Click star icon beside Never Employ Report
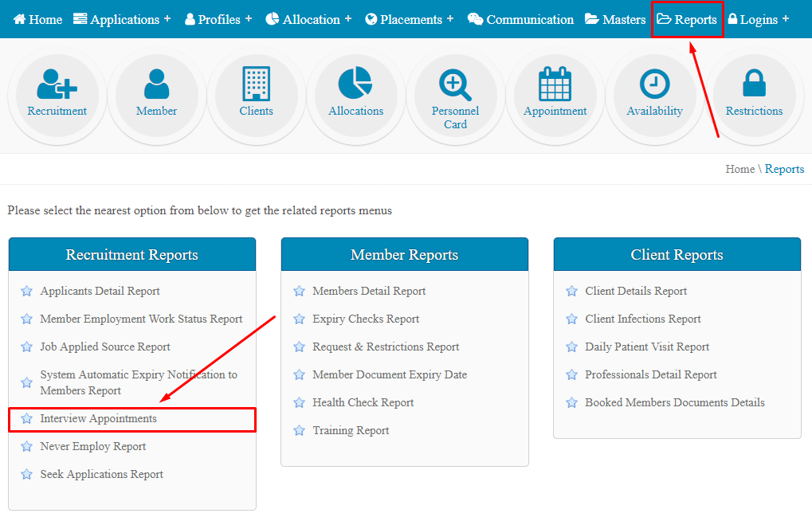This screenshot has height=521, width=812. tap(26, 446)
